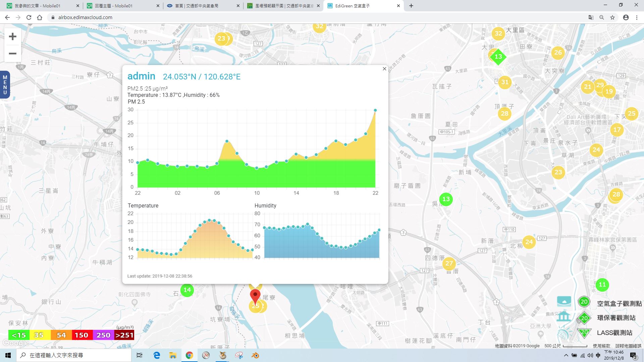Select yellow marker 21
Screen dimensions: 644x362
click(588, 87)
